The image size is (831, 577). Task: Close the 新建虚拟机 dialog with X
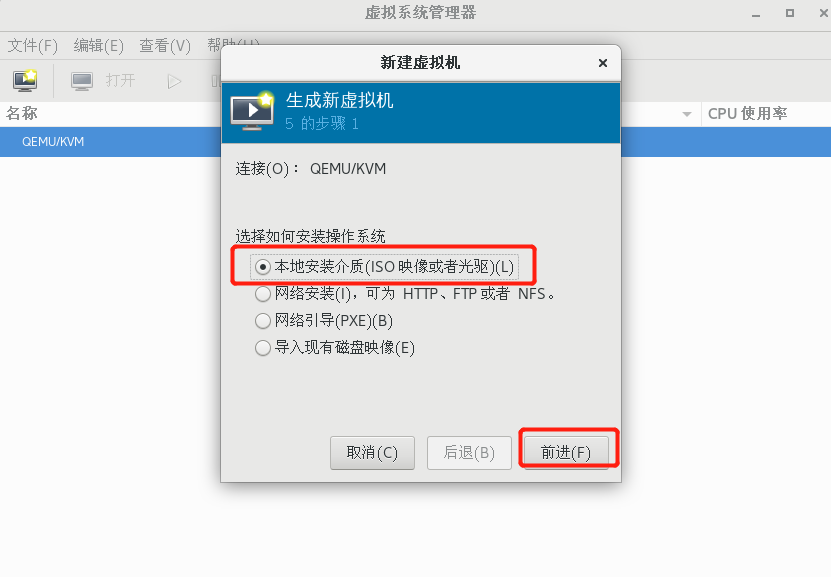pos(603,63)
